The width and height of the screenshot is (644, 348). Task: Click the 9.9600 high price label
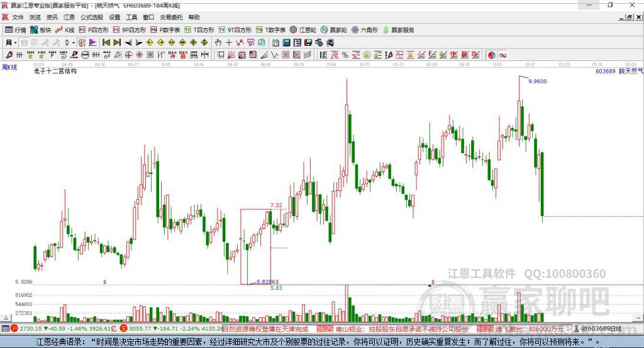[x=537, y=81]
